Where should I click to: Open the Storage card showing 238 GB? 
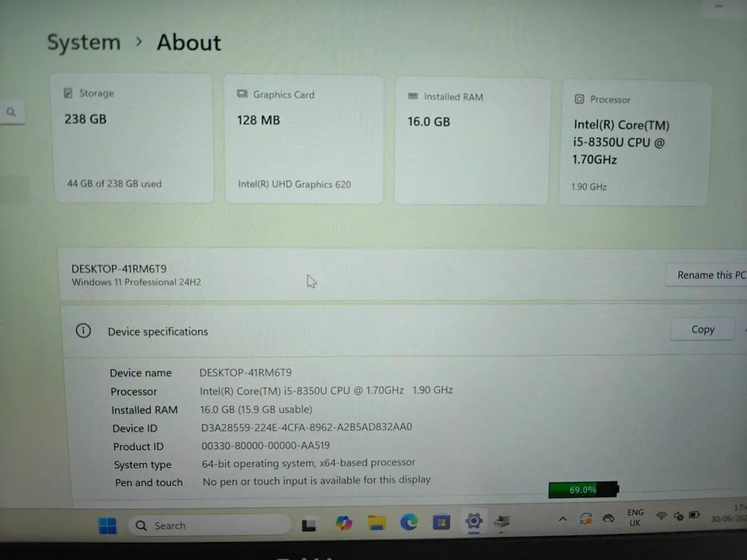tap(134, 138)
